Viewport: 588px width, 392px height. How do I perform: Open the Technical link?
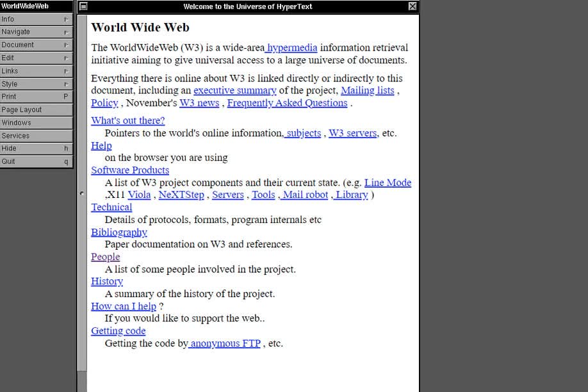pyautogui.click(x=111, y=207)
